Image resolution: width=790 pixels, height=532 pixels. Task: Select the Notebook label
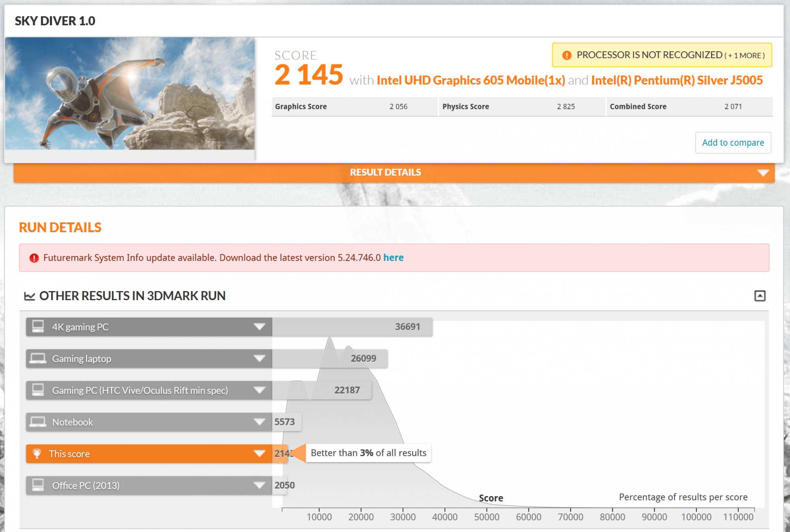(x=73, y=422)
